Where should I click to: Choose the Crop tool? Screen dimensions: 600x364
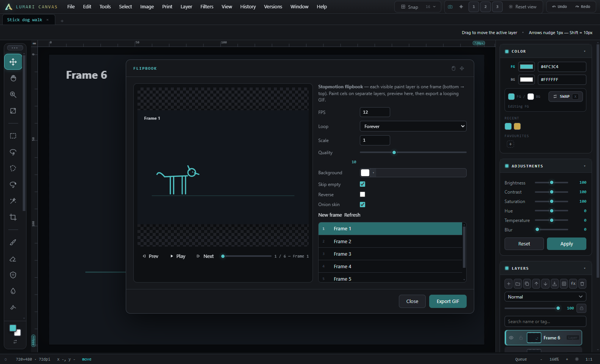click(13, 217)
